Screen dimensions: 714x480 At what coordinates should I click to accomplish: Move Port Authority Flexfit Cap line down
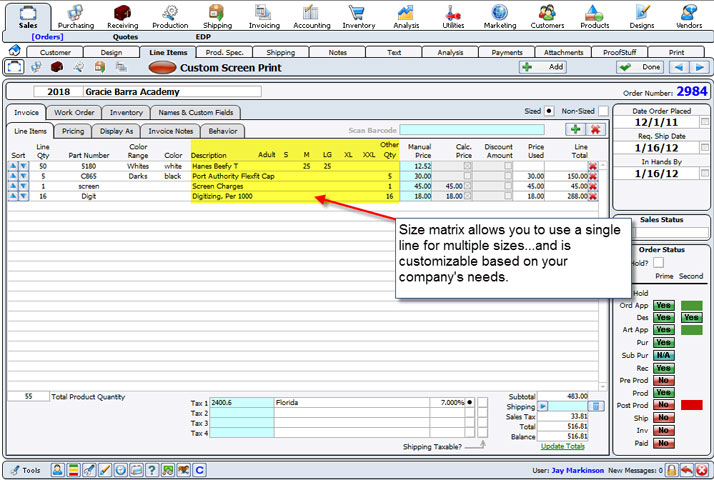(23, 176)
